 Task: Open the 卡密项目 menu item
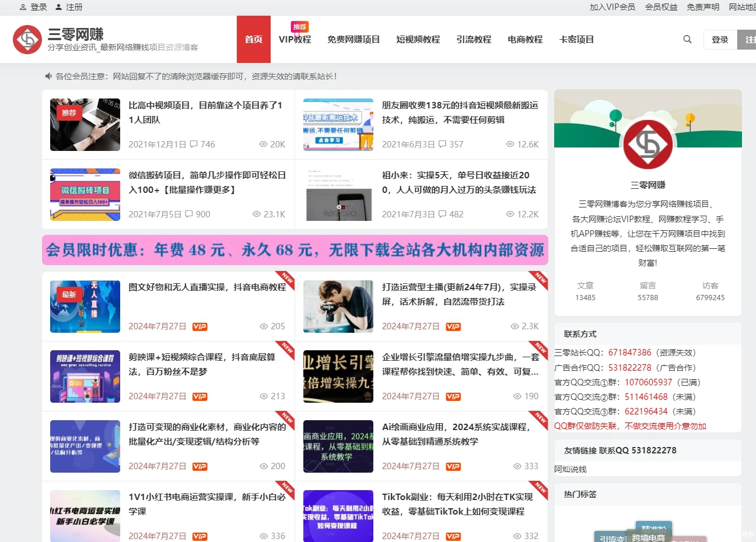576,39
